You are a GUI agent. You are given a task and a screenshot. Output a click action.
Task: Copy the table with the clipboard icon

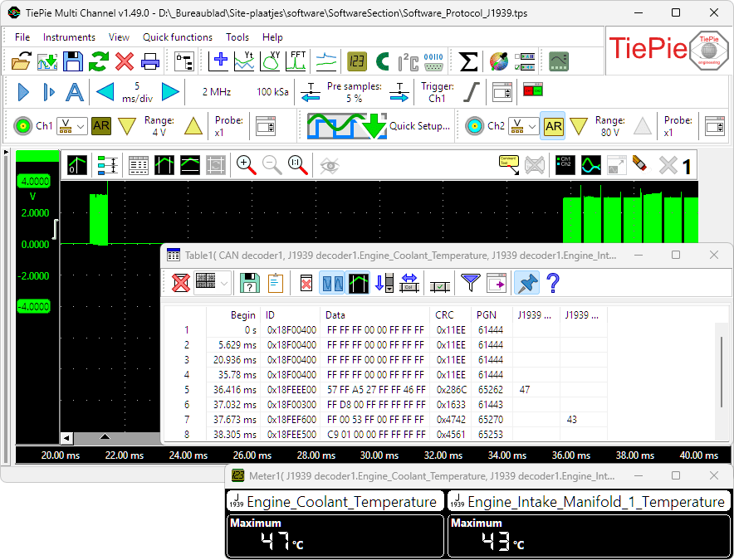[x=276, y=283]
